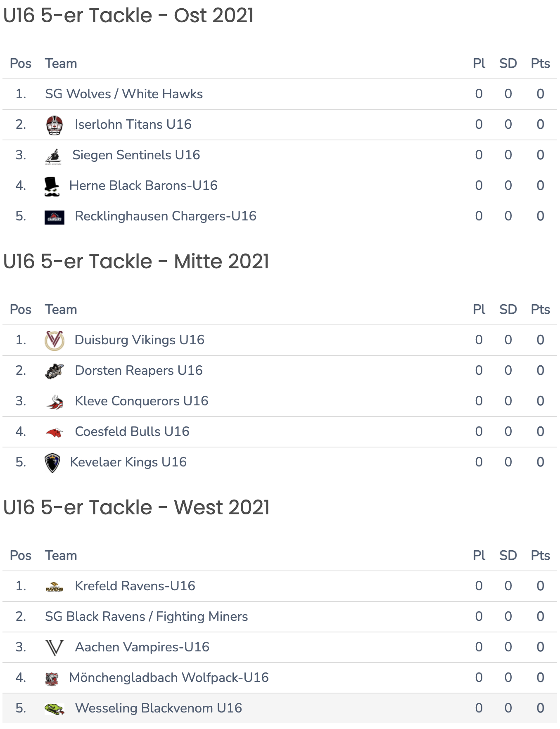
Task: Click the Iserlohn Titans helmet logo
Action: (55, 125)
